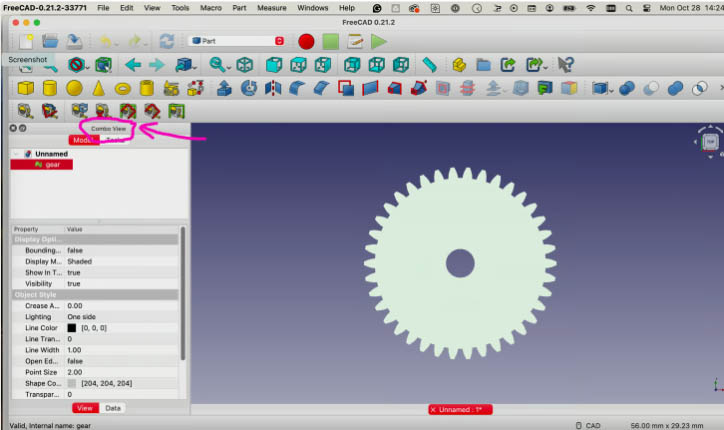Show hidden toolbar items with overflow chevron

coord(721,88)
